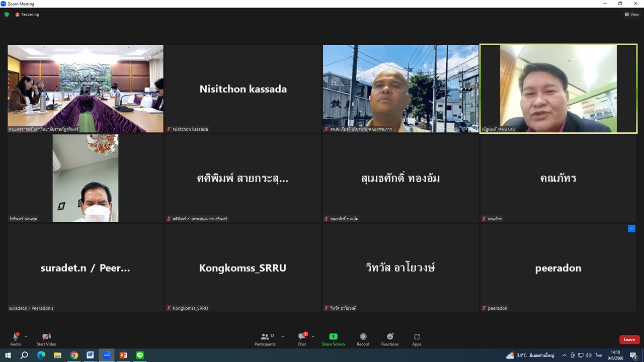Open the Reactions menu
Screen dimensions: 644x362
389,337
